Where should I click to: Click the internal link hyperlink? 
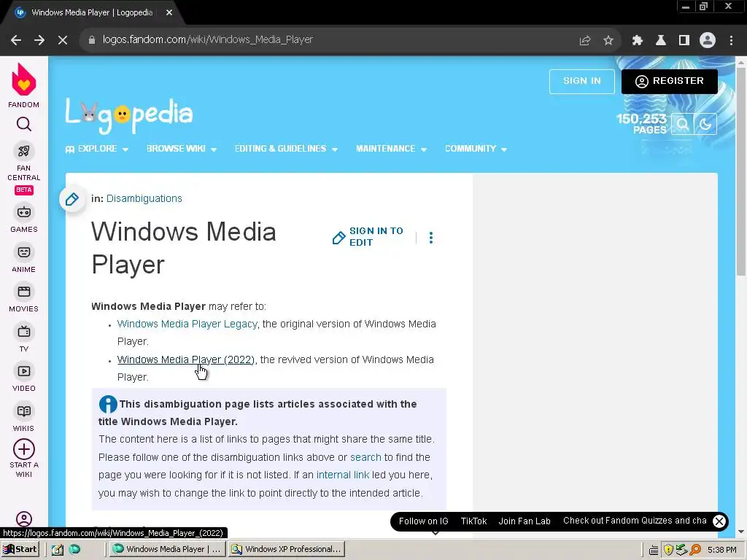(343, 475)
